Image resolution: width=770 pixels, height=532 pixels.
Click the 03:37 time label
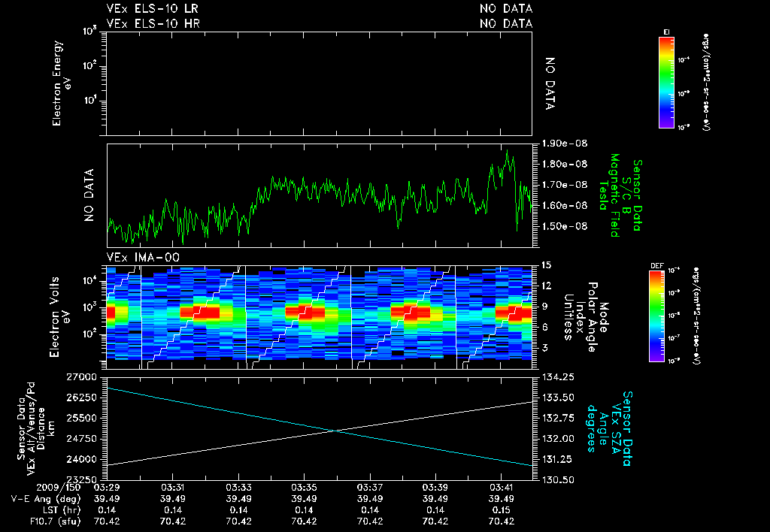pyautogui.click(x=370, y=488)
